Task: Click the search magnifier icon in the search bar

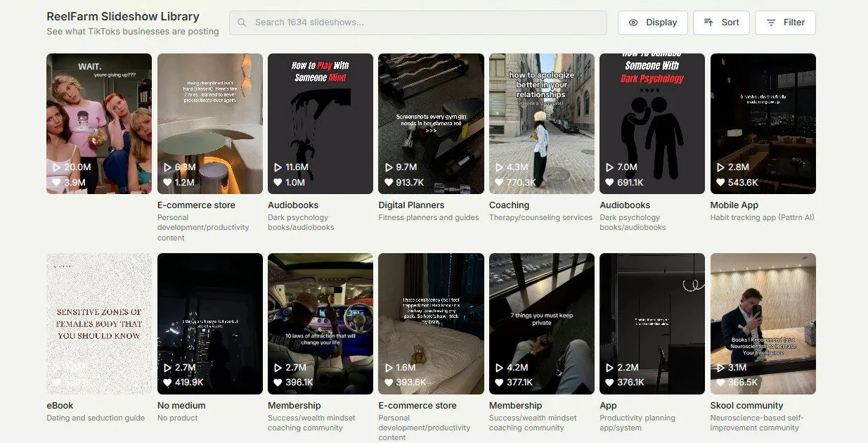Action: 241,23
